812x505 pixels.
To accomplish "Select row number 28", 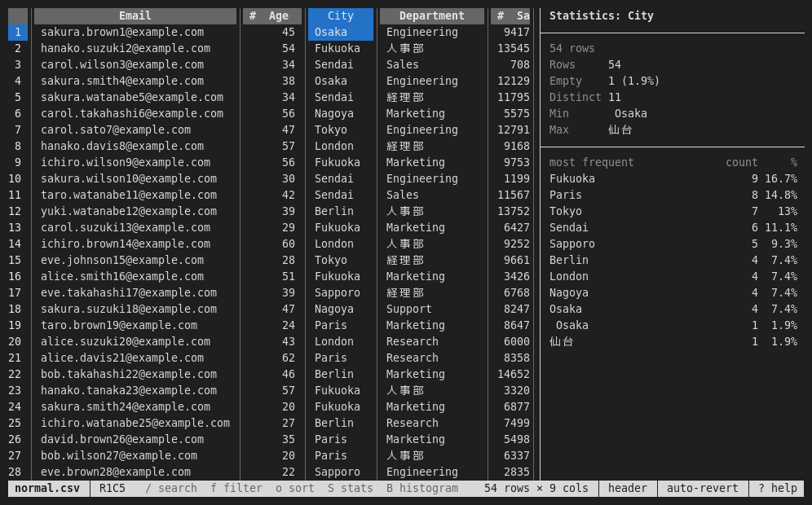I will [15, 472].
